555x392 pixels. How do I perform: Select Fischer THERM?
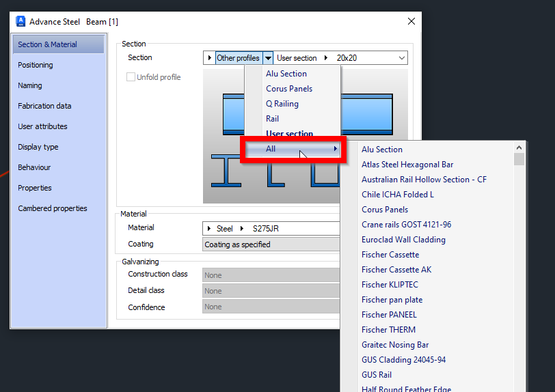(388, 330)
